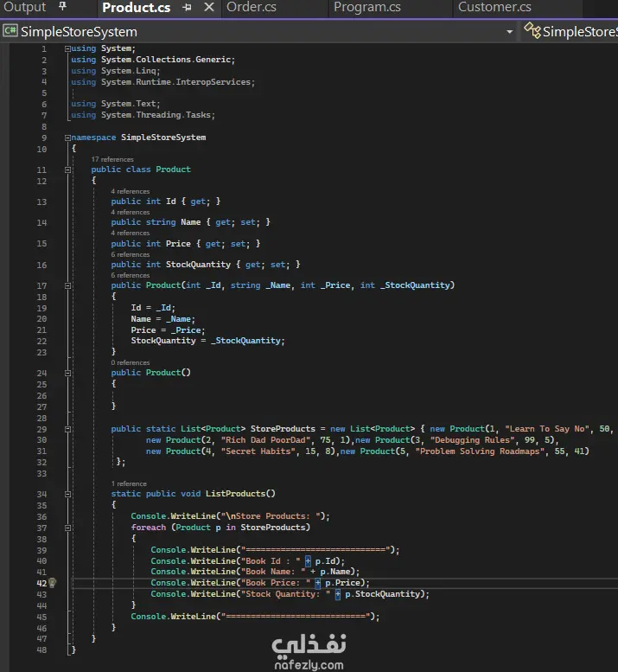Click 'System.Runtime.InteropServices' on line 4
This screenshot has width=618, height=672.
pos(176,82)
